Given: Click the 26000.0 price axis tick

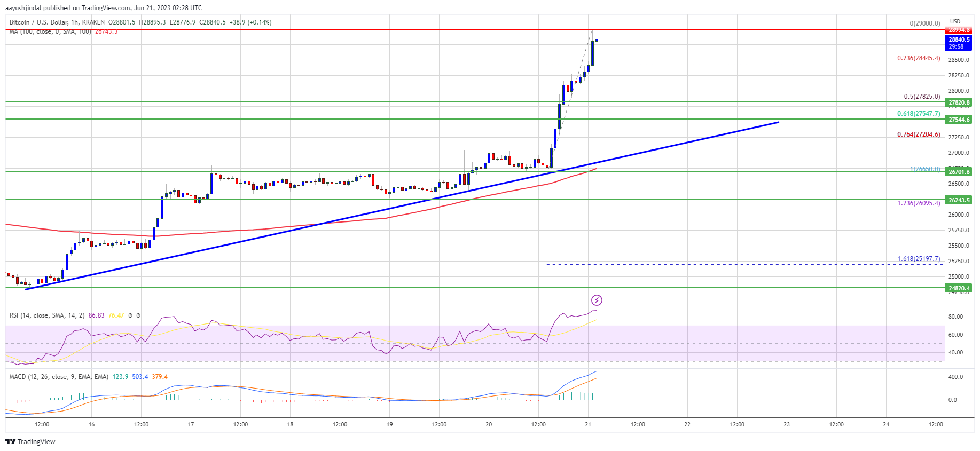Looking at the screenshot, I should click(x=959, y=215).
